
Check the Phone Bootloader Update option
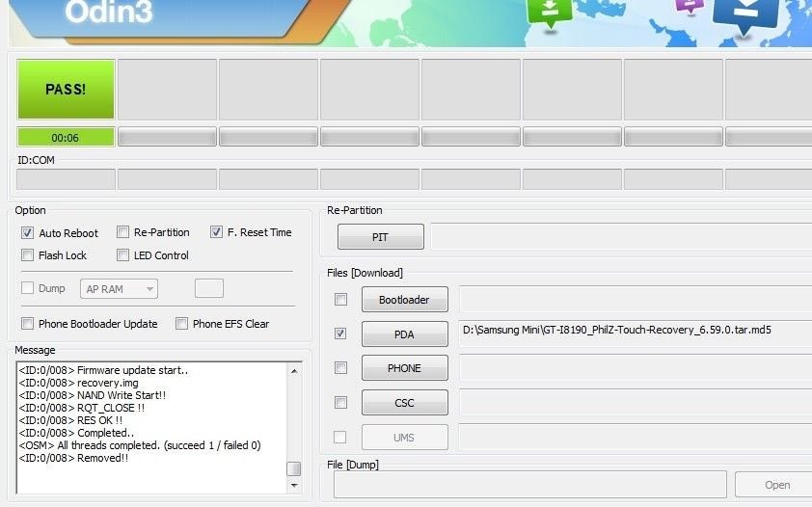[27, 323]
